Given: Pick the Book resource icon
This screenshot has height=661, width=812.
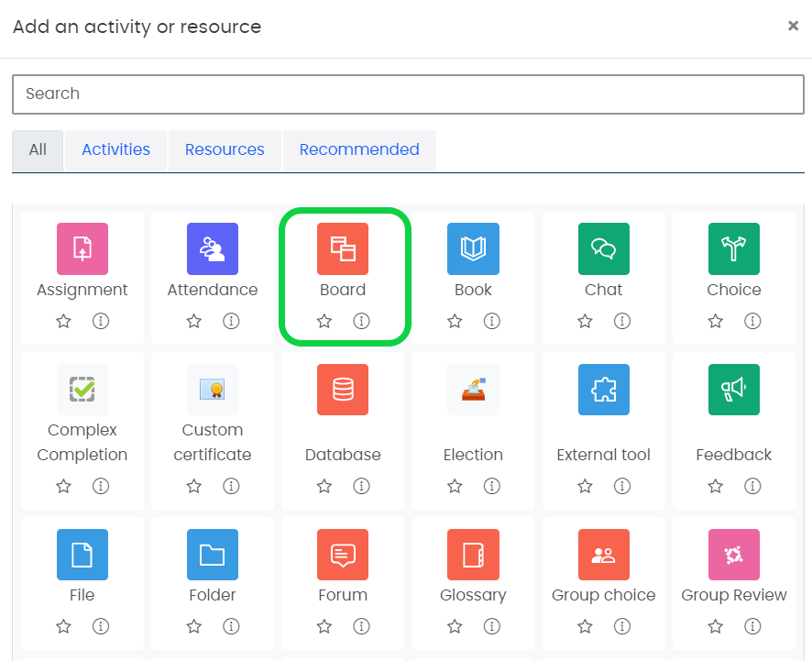Looking at the screenshot, I should click(473, 248).
